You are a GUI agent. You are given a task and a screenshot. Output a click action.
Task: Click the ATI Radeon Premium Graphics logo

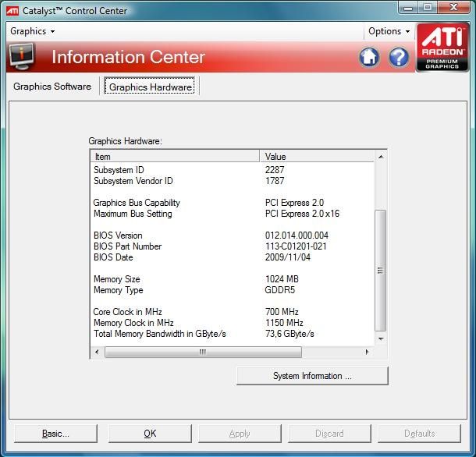pyautogui.click(x=442, y=48)
